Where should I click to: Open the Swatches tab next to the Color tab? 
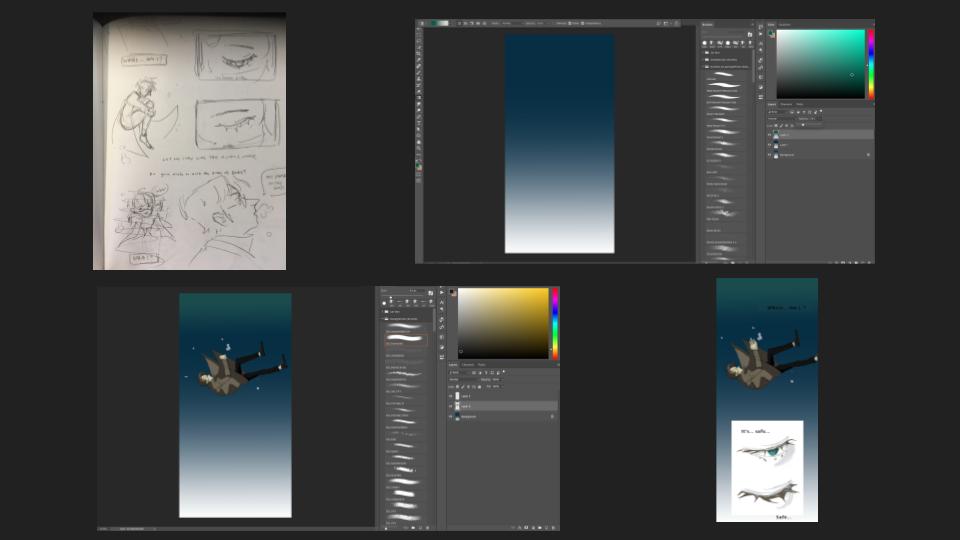[x=785, y=25]
